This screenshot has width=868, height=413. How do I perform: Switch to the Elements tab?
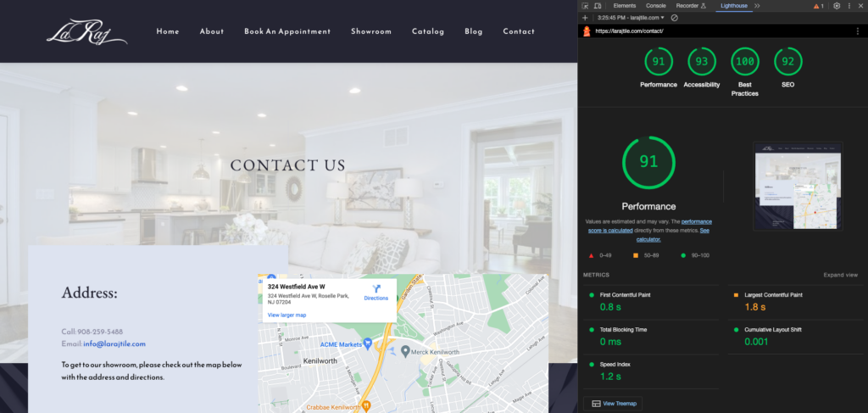pyautogui.click(x=624, y=6)
